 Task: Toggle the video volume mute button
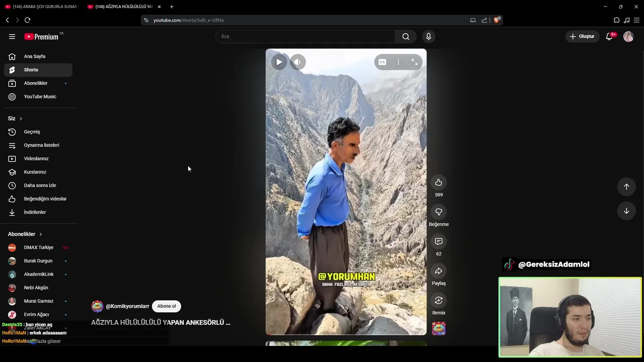(x=297, y=62)
